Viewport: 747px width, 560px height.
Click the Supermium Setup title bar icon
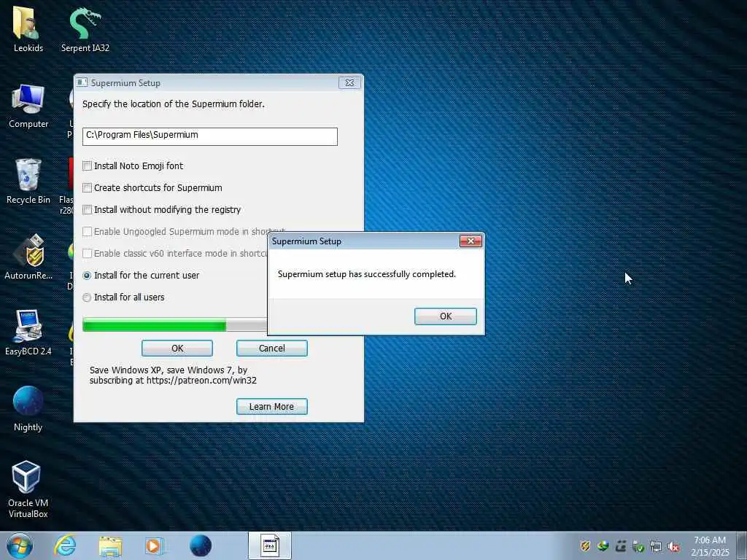82,82
